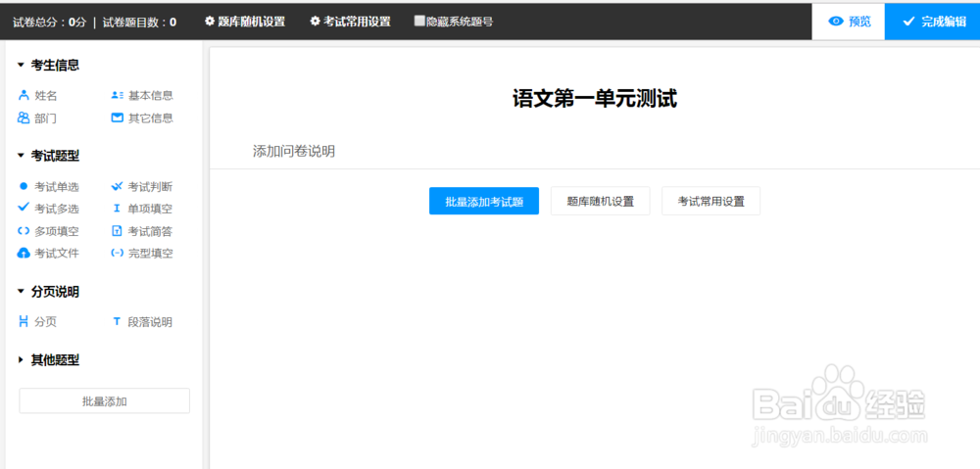Image resolution: width=980 pixels, height=469 pixels.
Task: Click the 多项填空 brackets icon
Action: (x=24, y=231)
